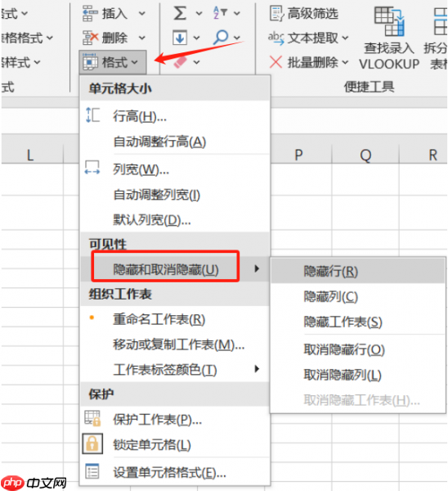The height and width of the screenshot is (491, 448).
Task: Choose 隐藏工作表(S) in submenu
Action: [x=358, y=322]
